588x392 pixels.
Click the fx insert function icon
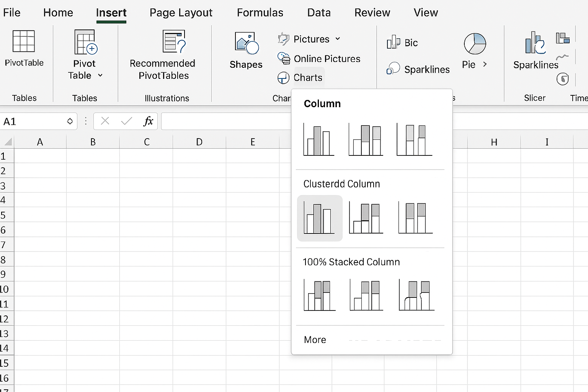(x=148, y=121)
